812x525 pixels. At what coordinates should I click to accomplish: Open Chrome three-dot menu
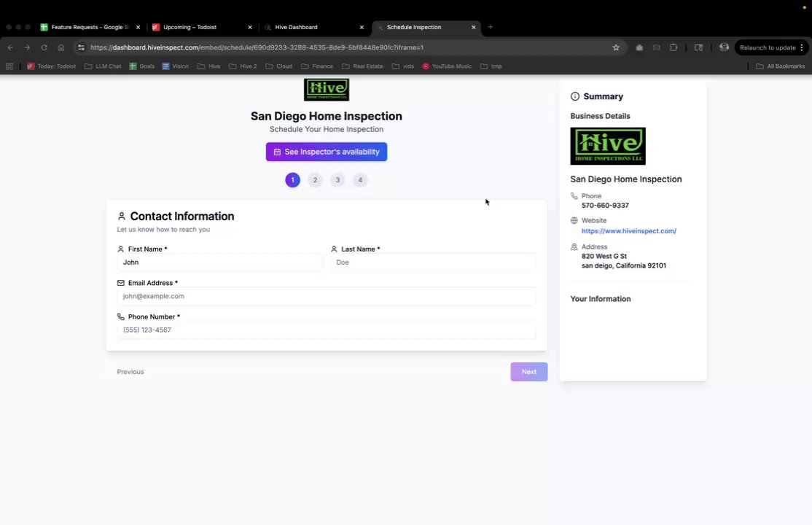802,47
